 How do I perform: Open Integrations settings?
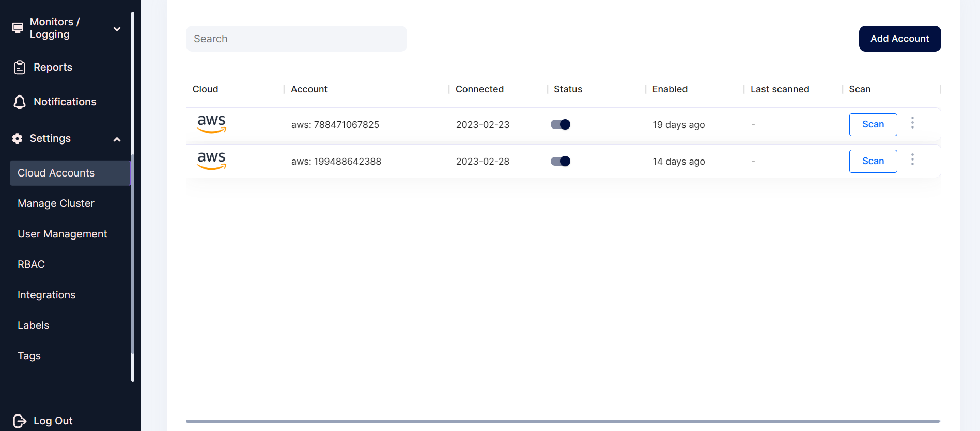click(x=46, y=295)
